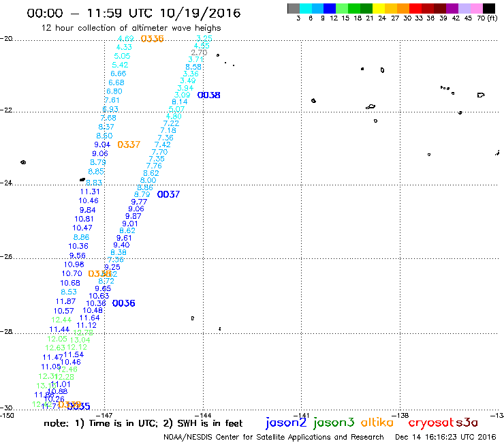Click the blue pass label '0036'
The width and height of the screenshot is (504, 443).
124,303
